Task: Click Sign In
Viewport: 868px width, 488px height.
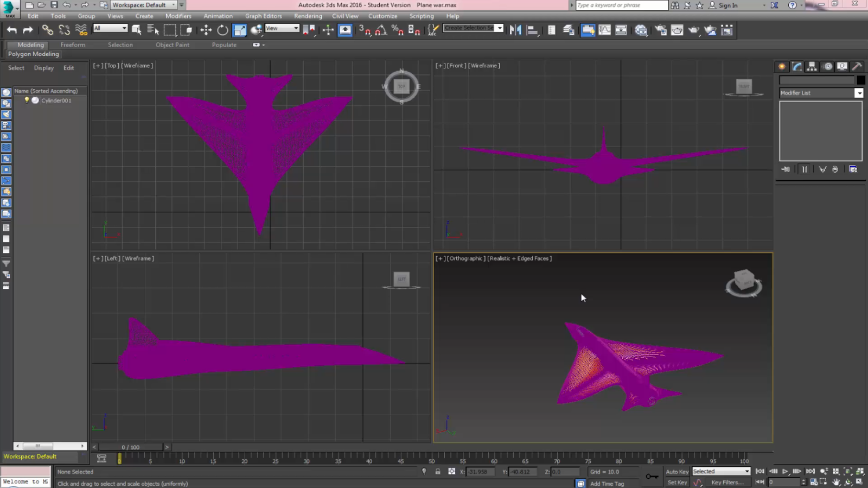Action: click(x=727, y=5)
